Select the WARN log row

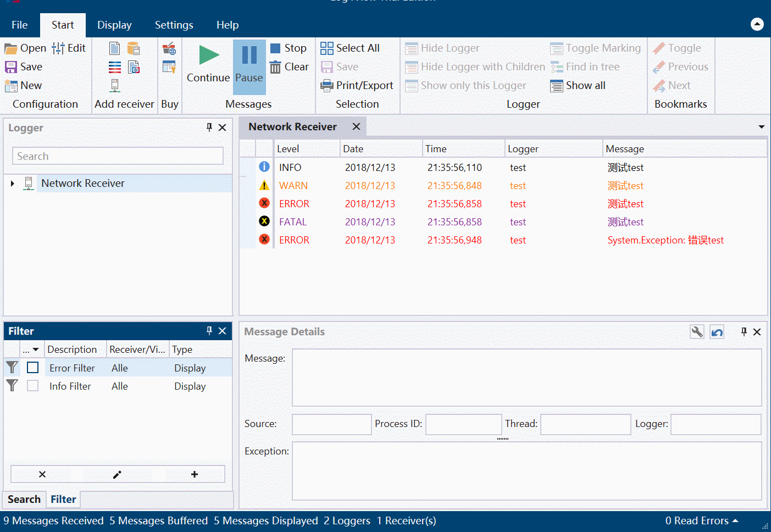click(503, 186)
